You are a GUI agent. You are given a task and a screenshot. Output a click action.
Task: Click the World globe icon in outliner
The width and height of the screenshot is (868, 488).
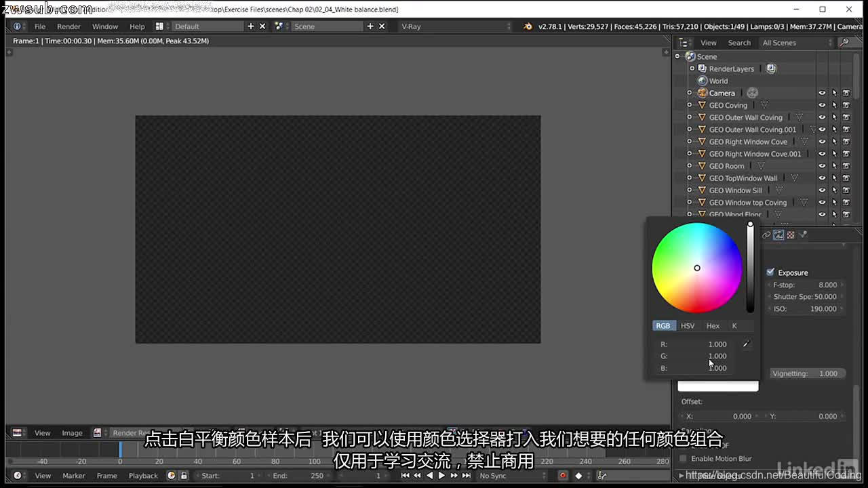703,81
